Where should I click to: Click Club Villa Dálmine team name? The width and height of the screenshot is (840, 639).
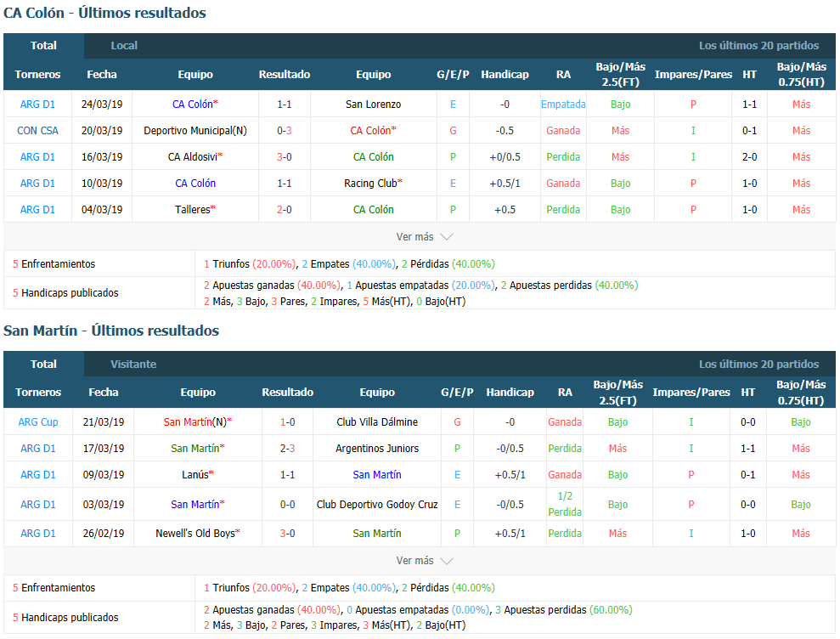[377, 421]
